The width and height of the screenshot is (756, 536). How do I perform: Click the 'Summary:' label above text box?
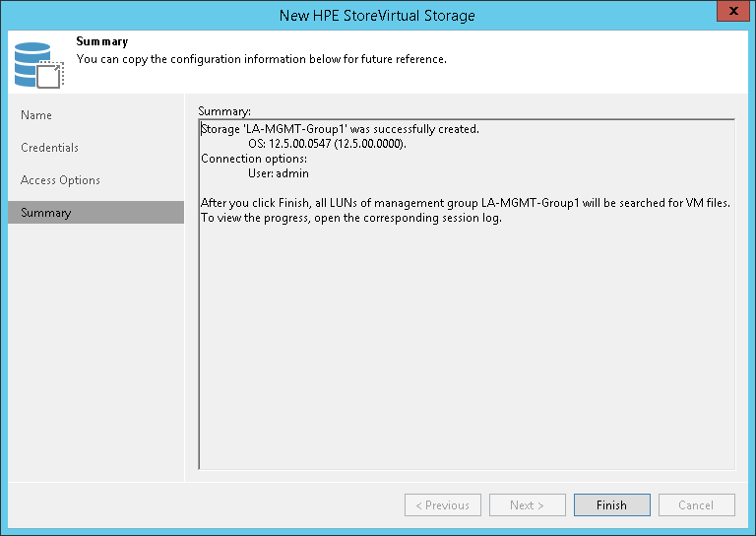224,111
